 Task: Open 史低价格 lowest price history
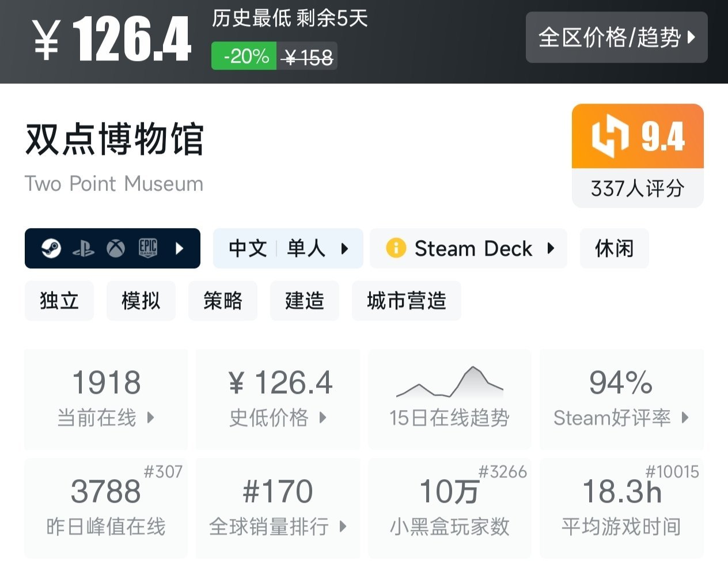278,399
